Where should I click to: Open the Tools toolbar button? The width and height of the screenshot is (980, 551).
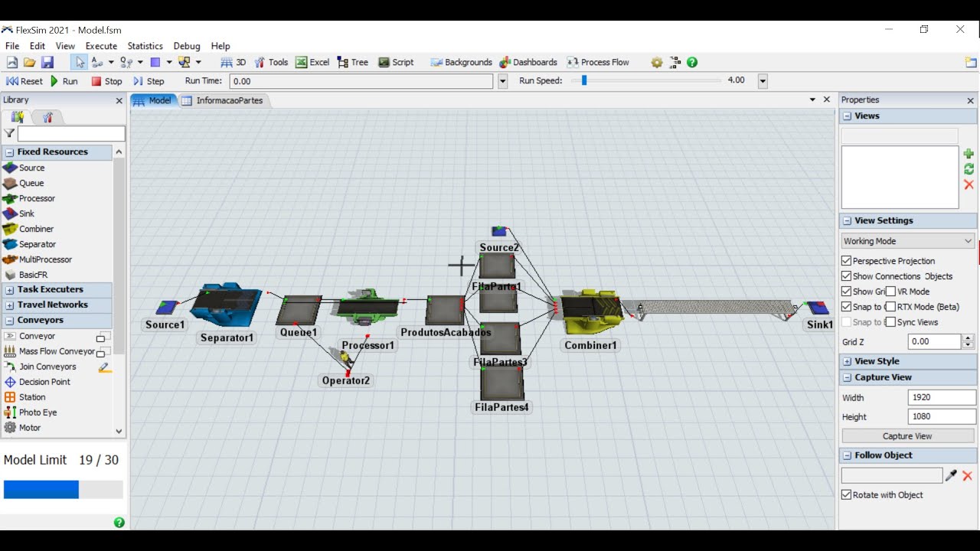[x=271, y=63]
